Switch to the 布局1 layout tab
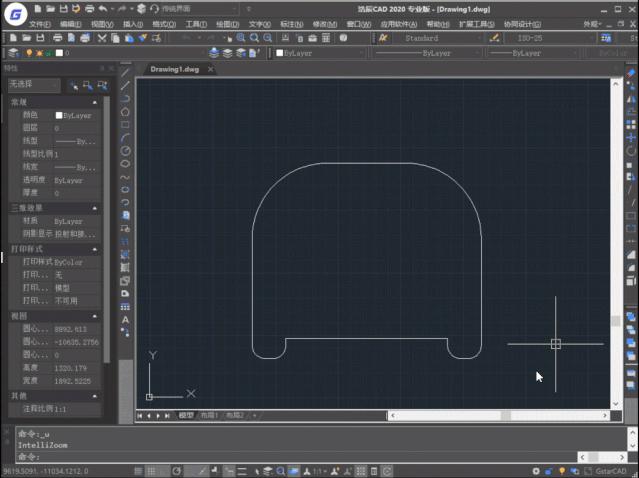This screenshot has height=478, width=639. tap(208, 415)
